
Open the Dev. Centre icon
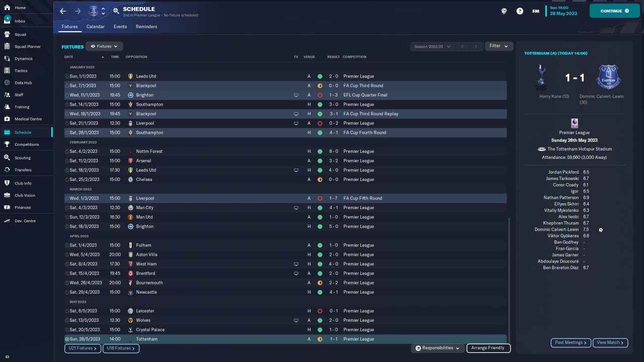[7, 221]
